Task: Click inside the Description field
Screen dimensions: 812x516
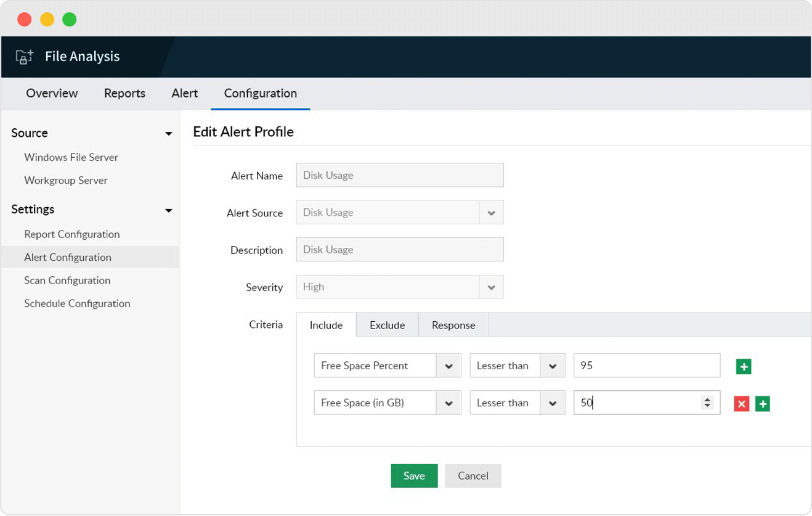Action: coord(399,249)
